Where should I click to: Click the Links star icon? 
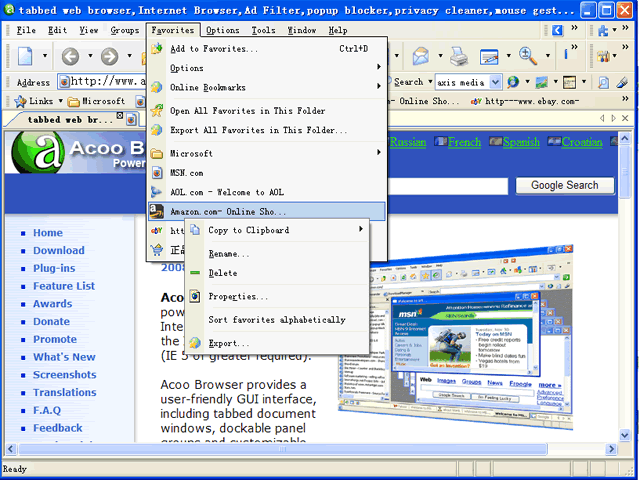coord(20,101)
